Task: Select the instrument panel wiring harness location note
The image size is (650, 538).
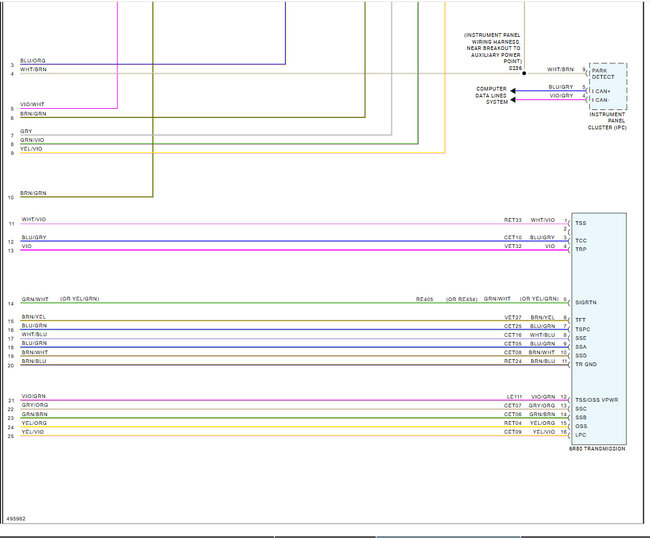Action: tap(492, 48)
